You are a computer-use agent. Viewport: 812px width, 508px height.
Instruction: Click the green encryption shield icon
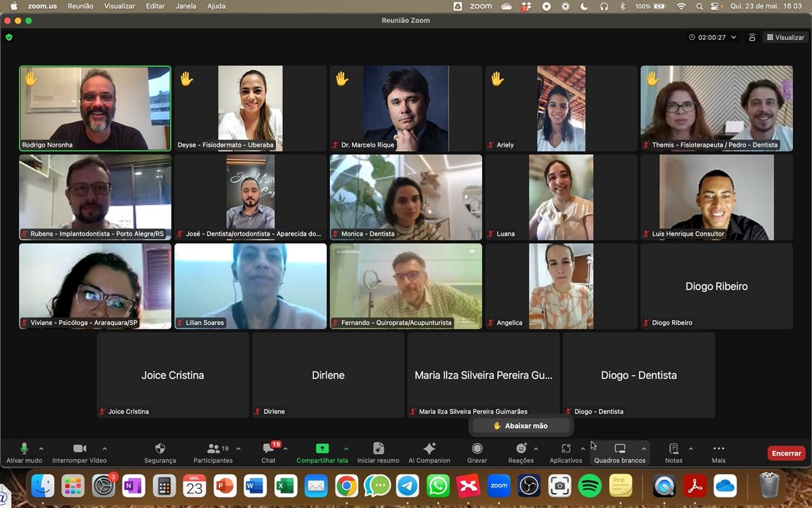pos(9,37)
